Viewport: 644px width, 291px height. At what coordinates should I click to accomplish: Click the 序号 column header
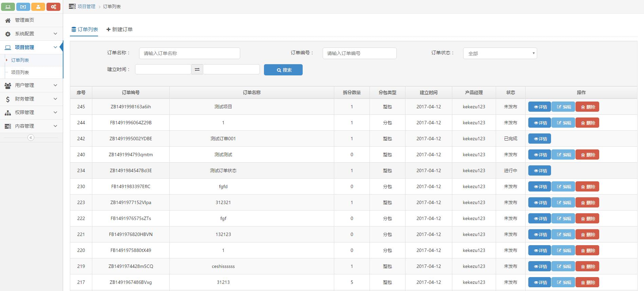(81, 92)
